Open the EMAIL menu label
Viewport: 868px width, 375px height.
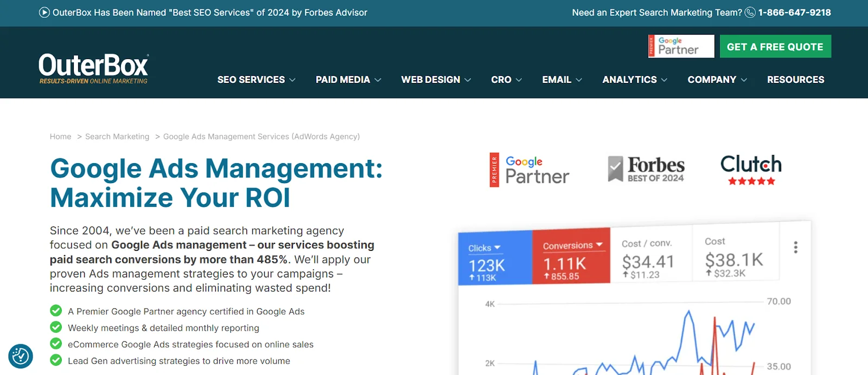557,80
